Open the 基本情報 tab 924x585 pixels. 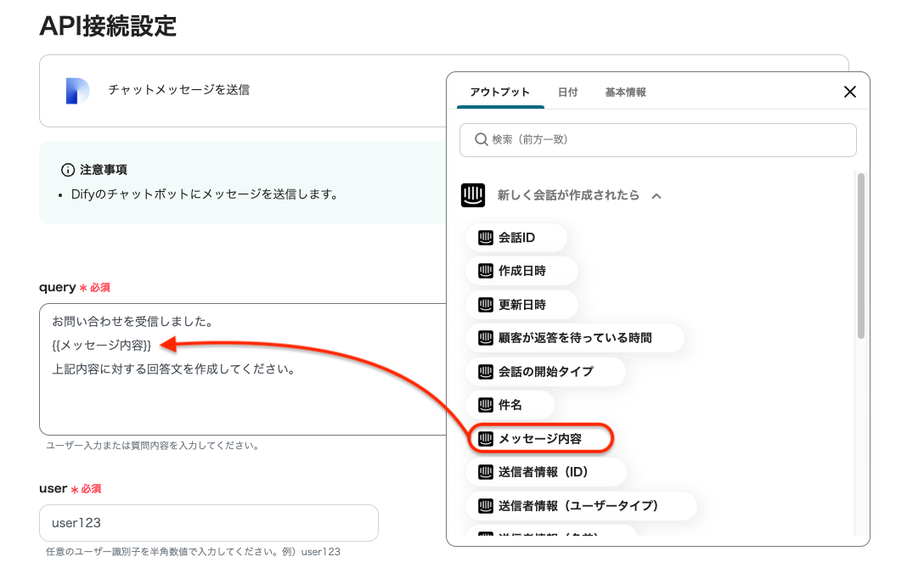tap(625, 92)
